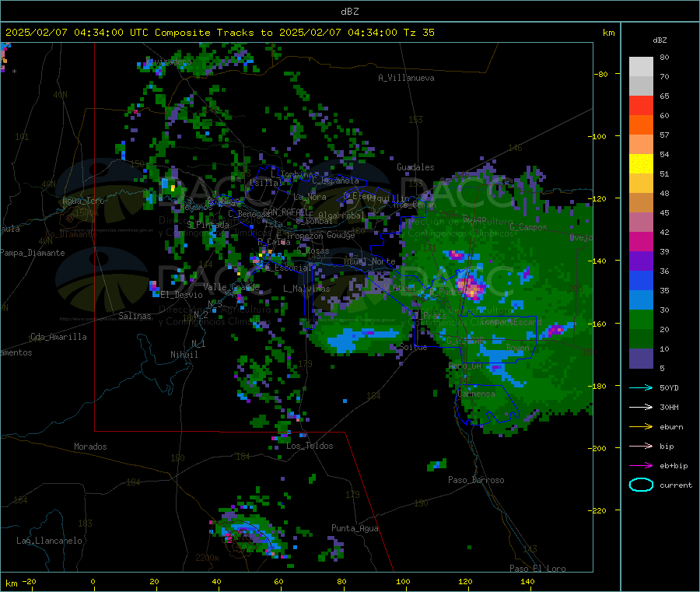The width and height of the screenshot is (700, 592).
Task: Click the Pampa_Diamante map label
Action: [32, 253]
